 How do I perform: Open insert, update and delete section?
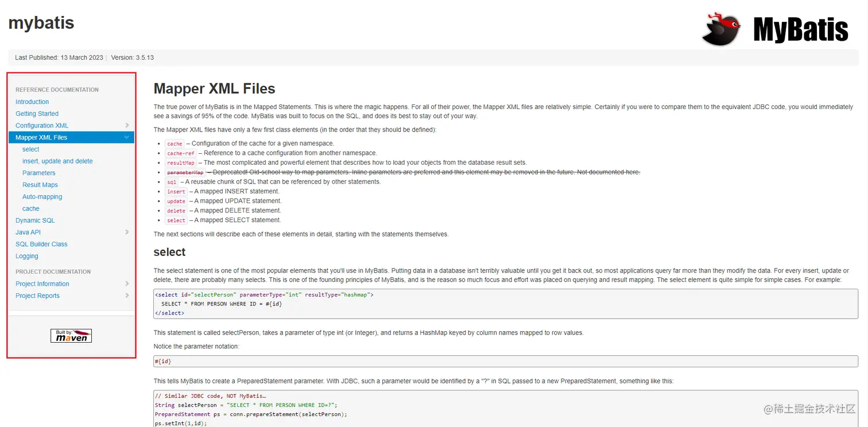click(57, 161)
